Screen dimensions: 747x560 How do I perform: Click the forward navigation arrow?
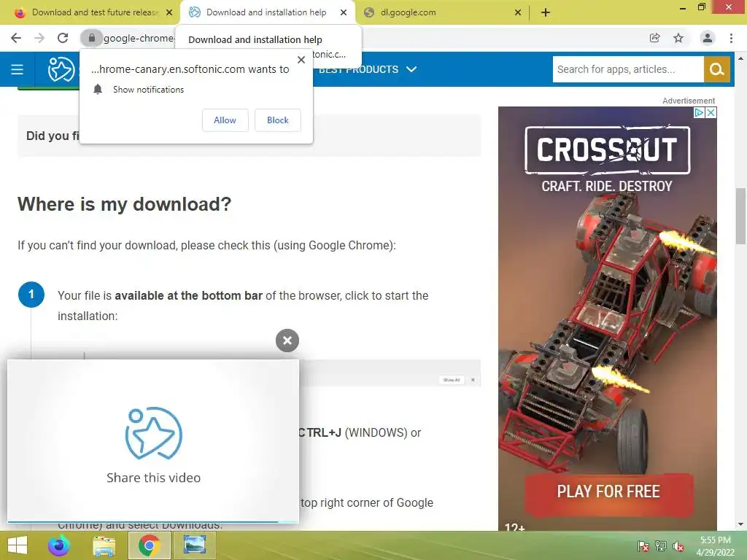[39, 38]
